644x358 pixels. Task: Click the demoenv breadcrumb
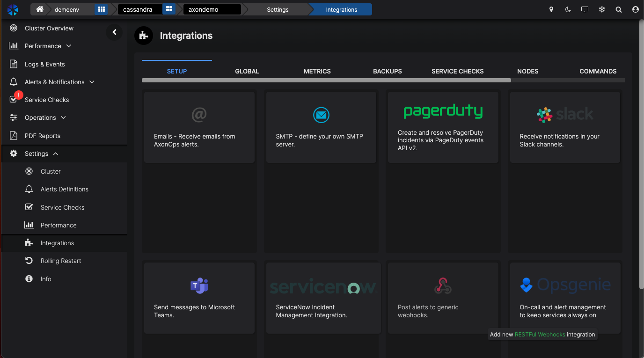pyautogui.click(x=67, y=9)
